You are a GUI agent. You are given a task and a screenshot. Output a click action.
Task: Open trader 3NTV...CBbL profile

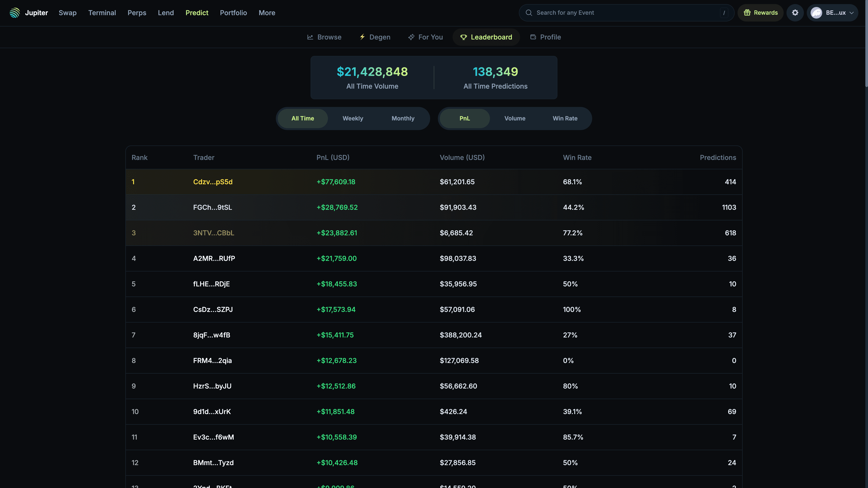pyautogui.click(x=214, y=233)
